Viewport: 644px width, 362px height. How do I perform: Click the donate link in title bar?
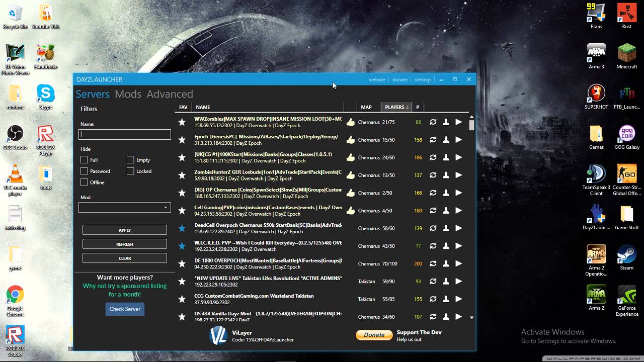[x=400, y=79]
